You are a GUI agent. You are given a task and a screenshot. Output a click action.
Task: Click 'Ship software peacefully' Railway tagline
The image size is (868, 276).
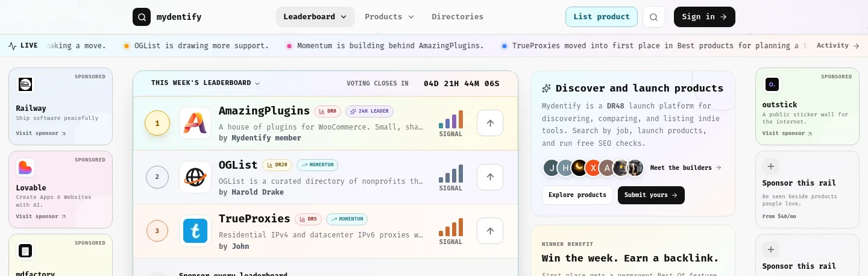[x=57, y=118]
